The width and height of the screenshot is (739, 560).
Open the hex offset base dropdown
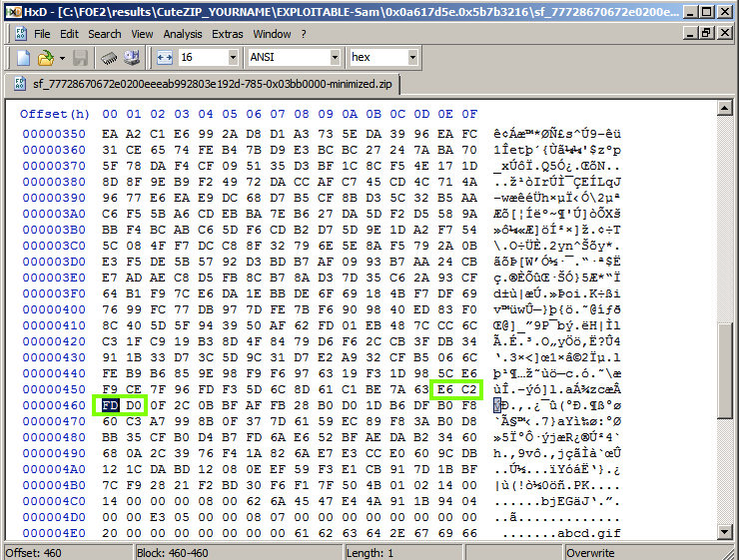pyautogui.click(x=412, y=58)
